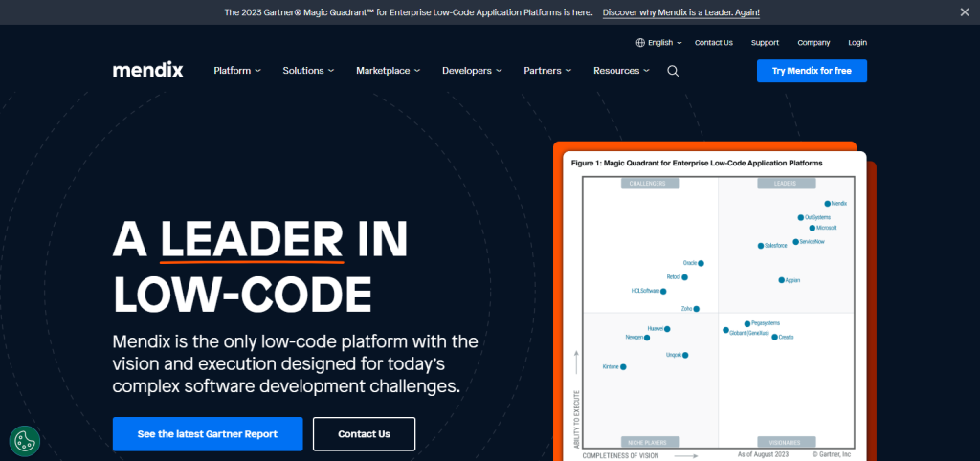Image resolution: width=980 pixels, height=461 pixels.
Task: Click the Microsoft label in the chart
Action: point(826,228)
